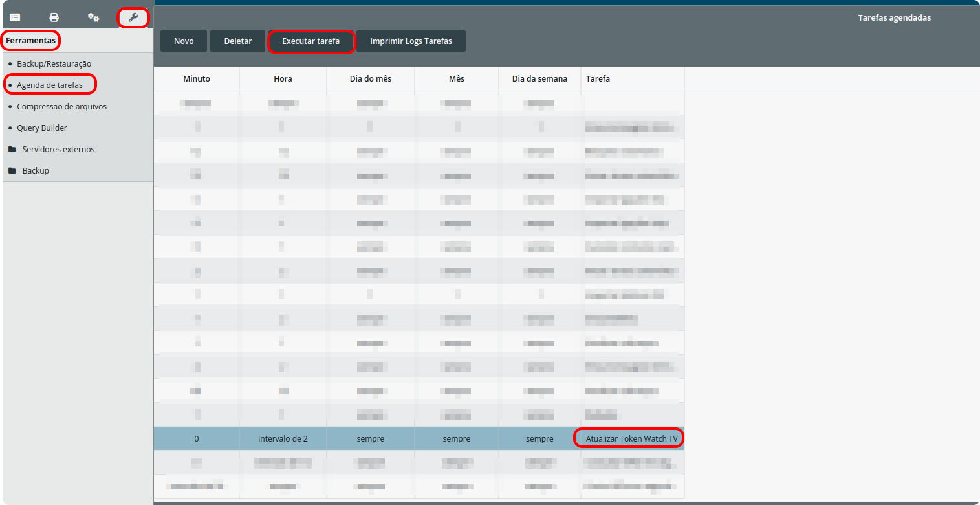Select the Atualizar Token Watch TV task
Screen dimensions: 980x505
[x=631, y=439]
